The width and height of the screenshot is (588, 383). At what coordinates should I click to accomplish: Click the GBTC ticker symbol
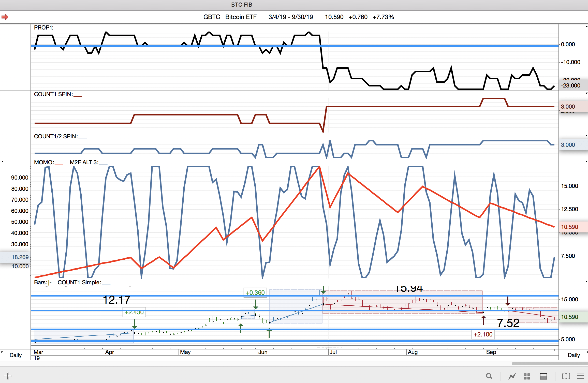click(x=212, y=17)
